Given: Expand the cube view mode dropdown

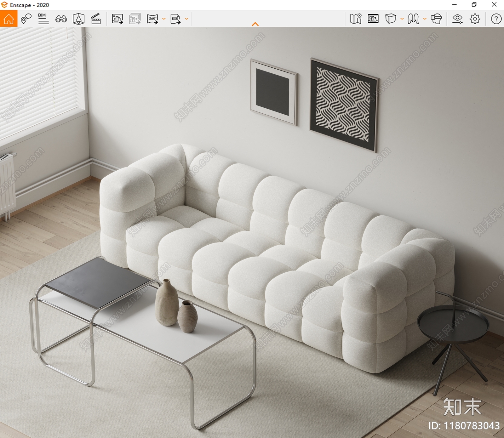Looking at the screenshot, I should pyautogui.click(x=402, y=19).
